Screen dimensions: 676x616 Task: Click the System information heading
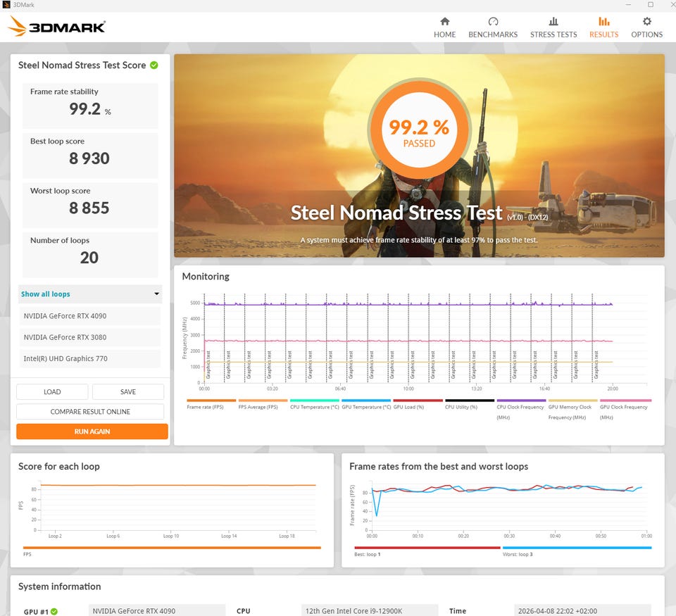pos(59,586)
